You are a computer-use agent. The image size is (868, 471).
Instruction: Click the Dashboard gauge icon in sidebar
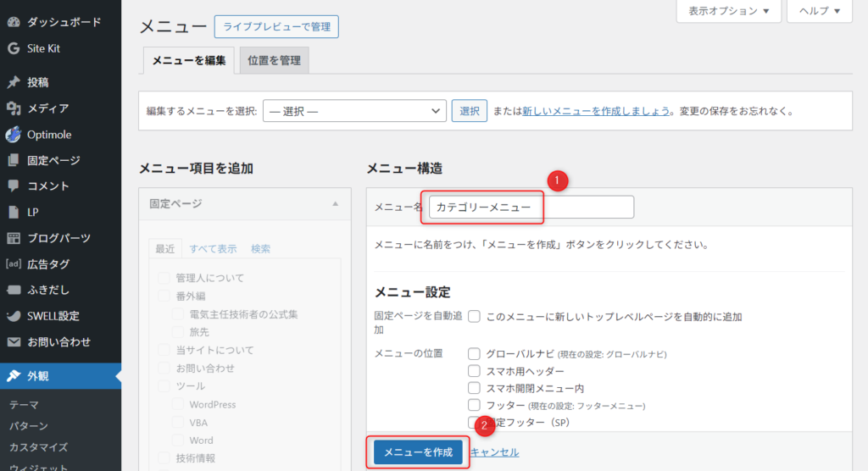13,22
